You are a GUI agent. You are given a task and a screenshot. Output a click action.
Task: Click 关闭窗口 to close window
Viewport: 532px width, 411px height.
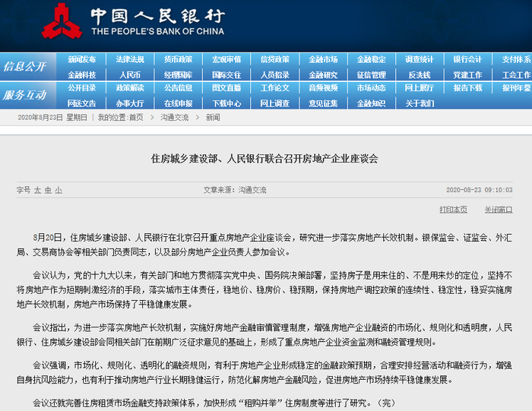[x=498, y=209]
